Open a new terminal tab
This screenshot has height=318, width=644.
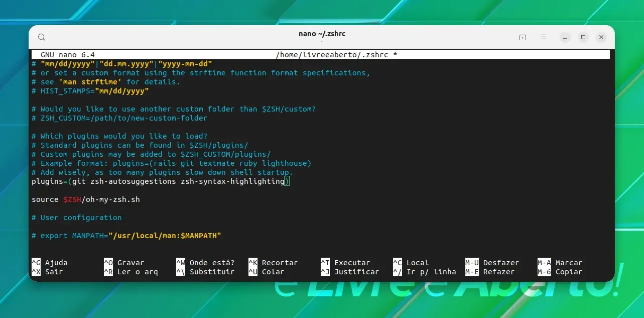523,37
